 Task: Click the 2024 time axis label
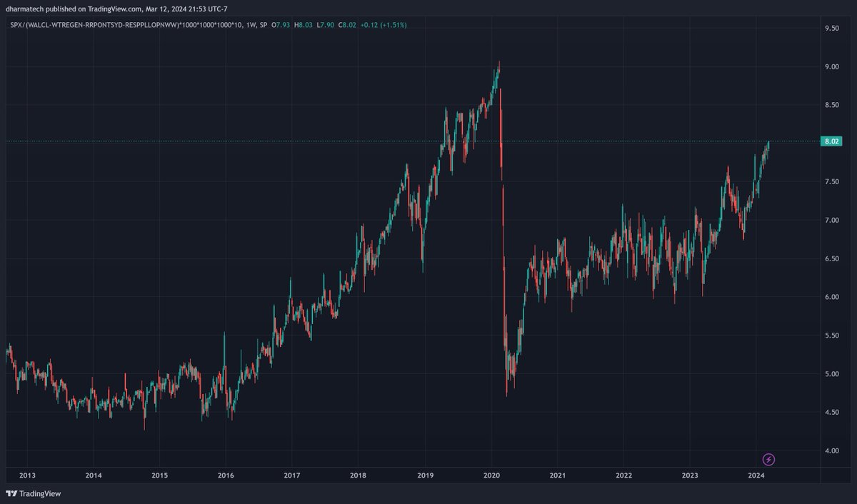coord(756,475)
